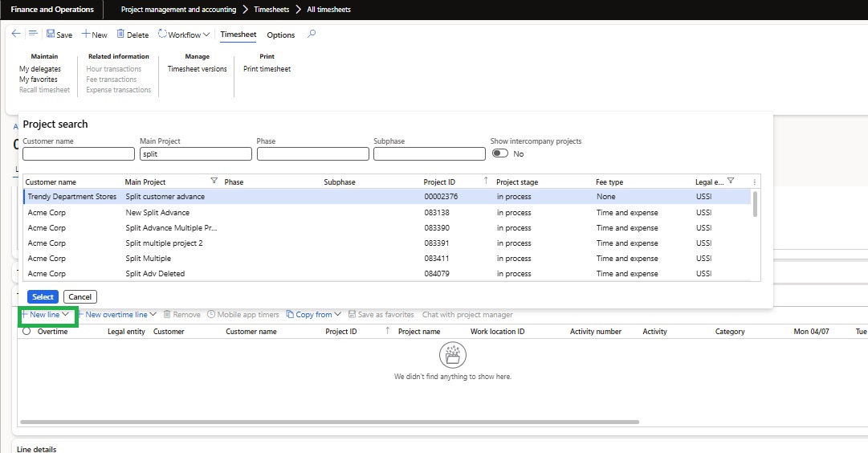Click the Save disk icon

[x=51, y=35]
